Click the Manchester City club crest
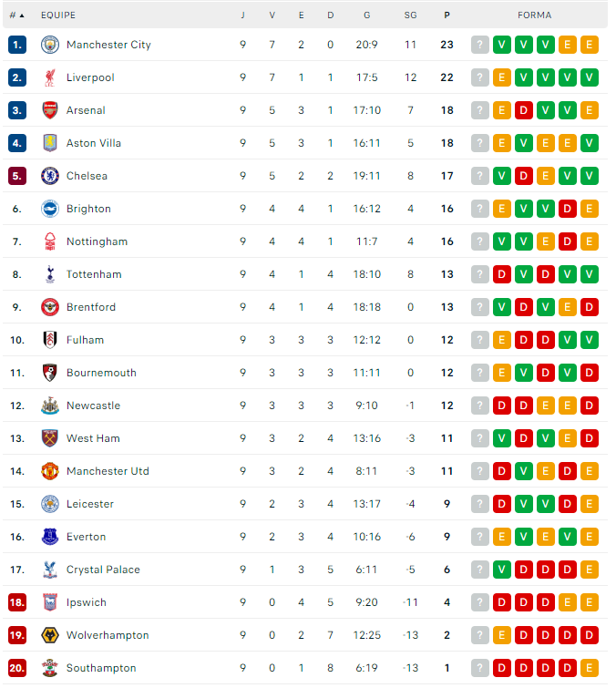616x688 pixels. [50, 45]
